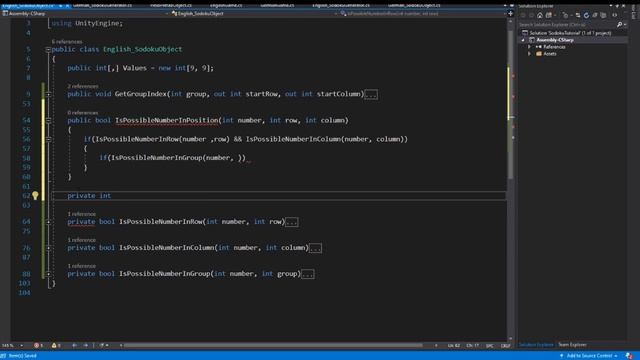This screenshot has width=640, height=360.
Task: Click the collapsed ellipsis box after GetGroupIndex
Action: (371, 95)
